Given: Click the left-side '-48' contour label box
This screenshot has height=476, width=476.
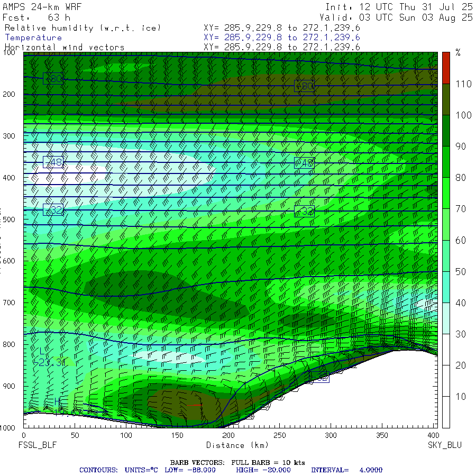Looking at the screenshot, I should (53, 162).
